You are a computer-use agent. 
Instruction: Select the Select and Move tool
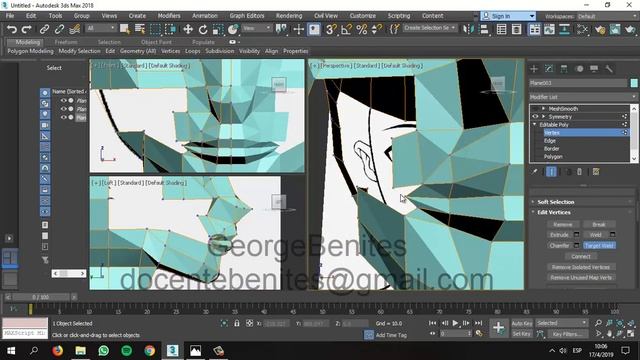tap(188, 29)
